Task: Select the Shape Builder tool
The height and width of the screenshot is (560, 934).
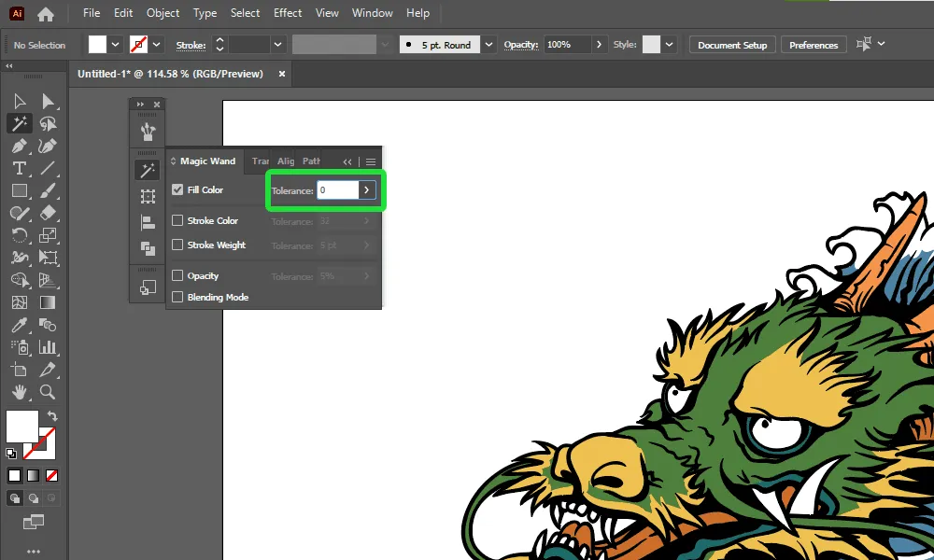Action: (19, 280)
